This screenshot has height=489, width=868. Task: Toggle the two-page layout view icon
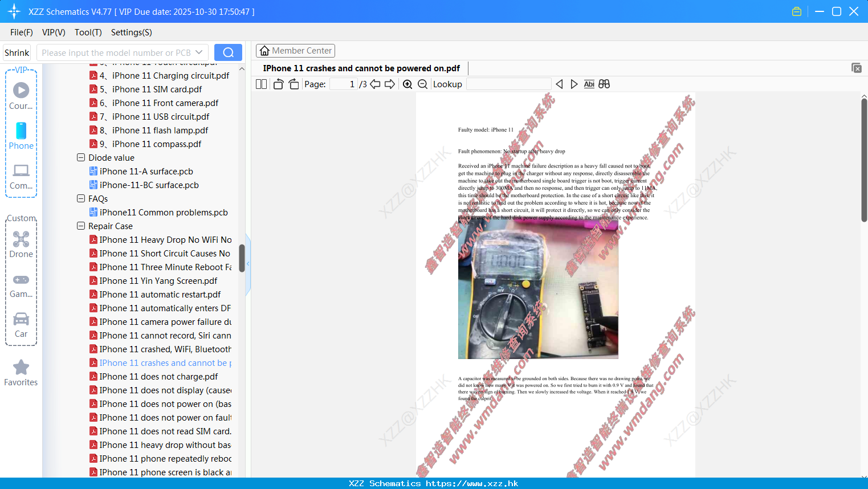click(x=261, y=84)
